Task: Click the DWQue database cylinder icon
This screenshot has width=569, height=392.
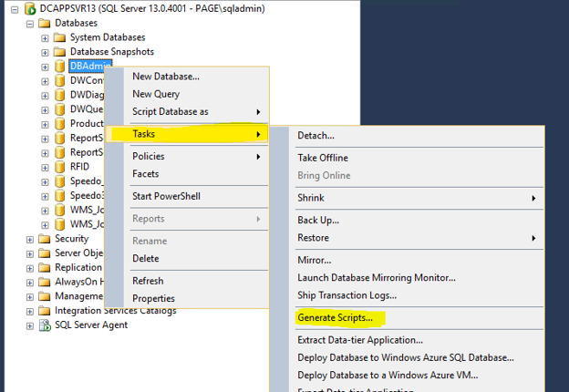Action: pyautogui.click(x=59, y=109)
